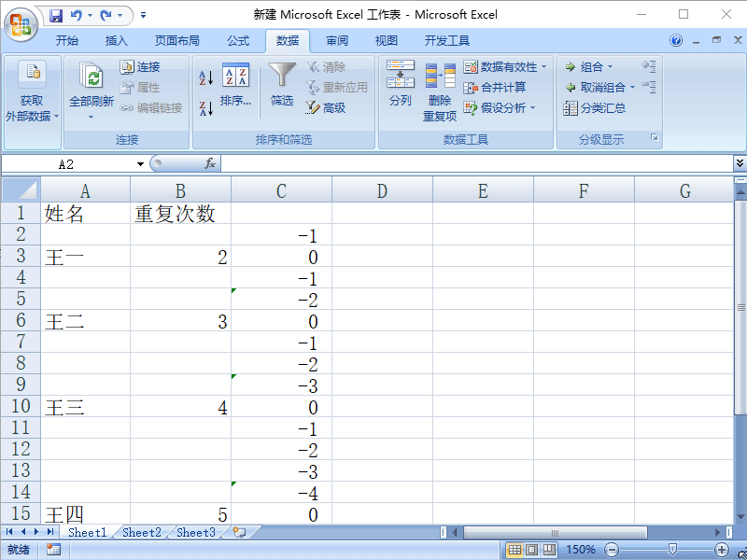Switch to the 公式 ribbon tab
Screen dimensions: 747x560
click(236, 40)
